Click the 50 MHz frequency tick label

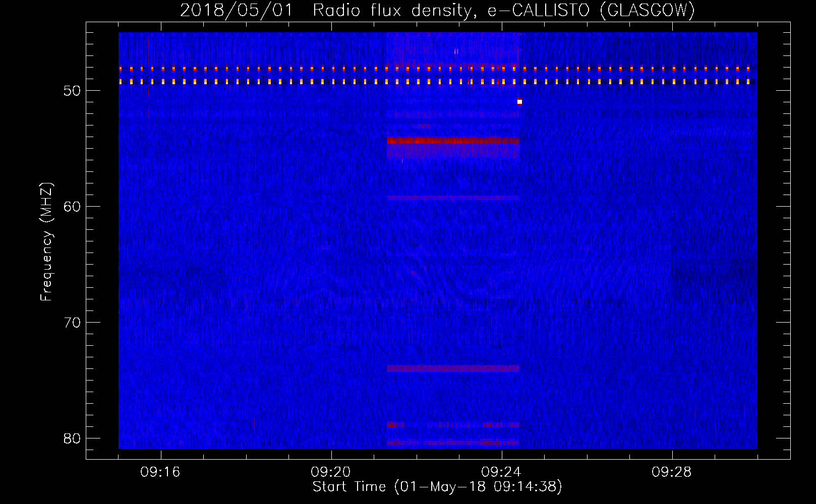point(72,91)
